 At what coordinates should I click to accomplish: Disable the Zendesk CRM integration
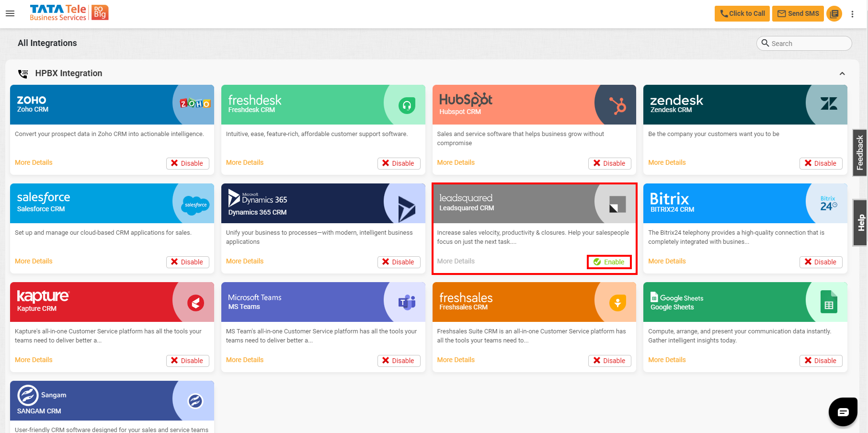[821, 163]
